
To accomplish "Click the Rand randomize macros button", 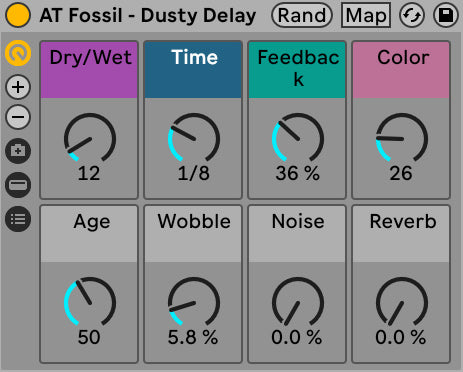I will (x=302, y=15).
